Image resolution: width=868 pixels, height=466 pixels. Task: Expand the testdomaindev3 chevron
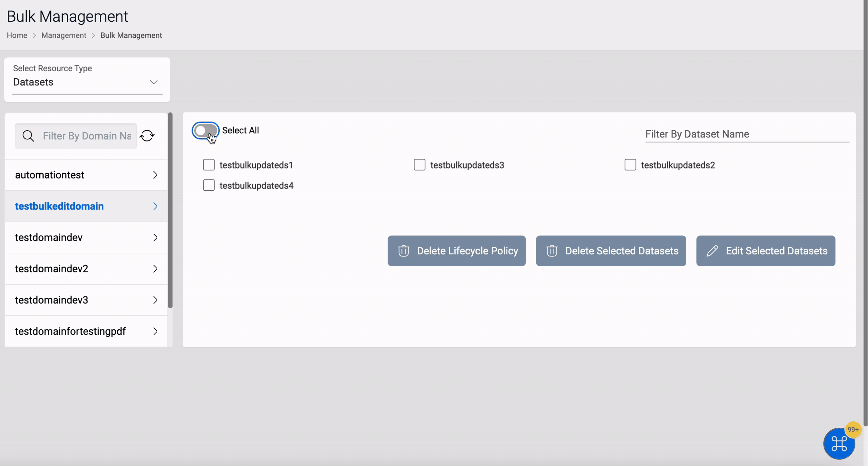pos(155,300)
